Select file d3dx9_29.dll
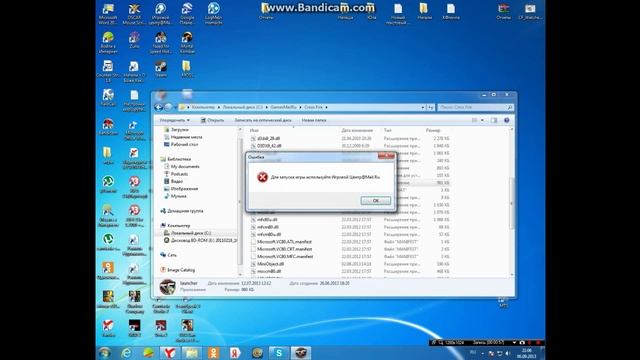 (x=269, y=138)
